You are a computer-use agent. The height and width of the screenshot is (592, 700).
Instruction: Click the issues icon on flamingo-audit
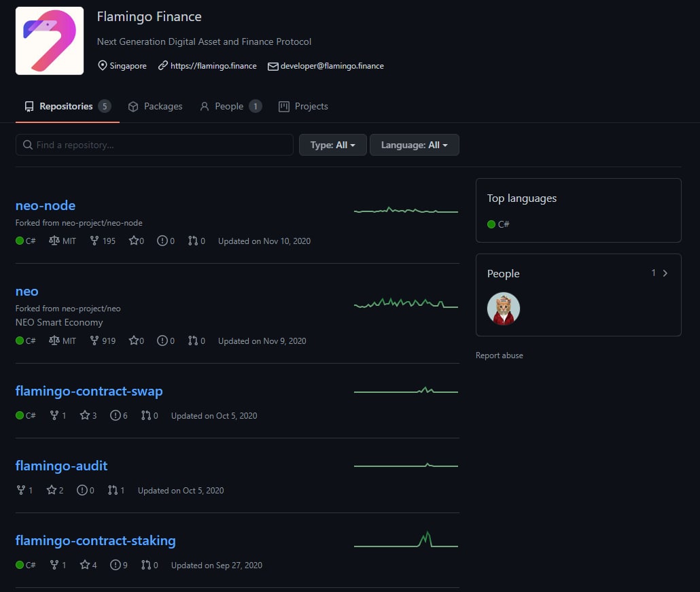82,490
